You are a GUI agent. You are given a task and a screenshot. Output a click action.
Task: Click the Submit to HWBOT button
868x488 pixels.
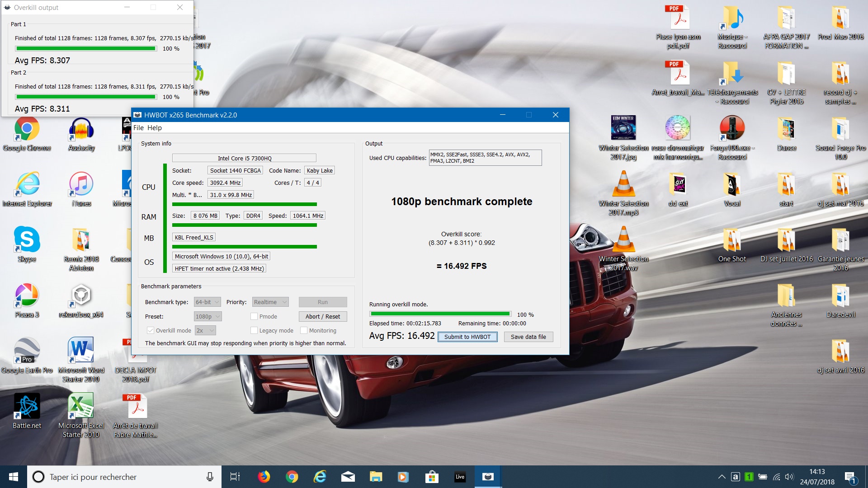467,337
